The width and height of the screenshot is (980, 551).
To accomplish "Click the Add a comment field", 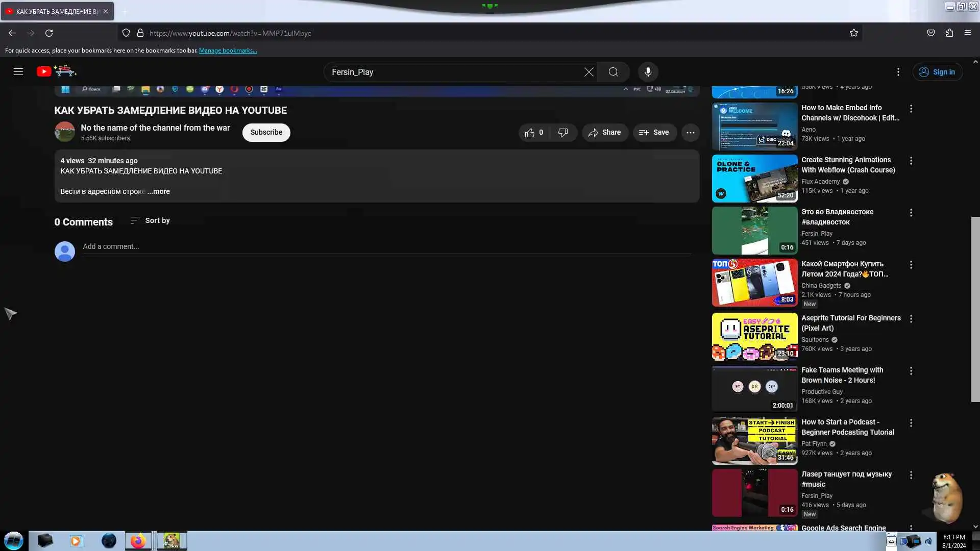I will (x=387, y=246).
